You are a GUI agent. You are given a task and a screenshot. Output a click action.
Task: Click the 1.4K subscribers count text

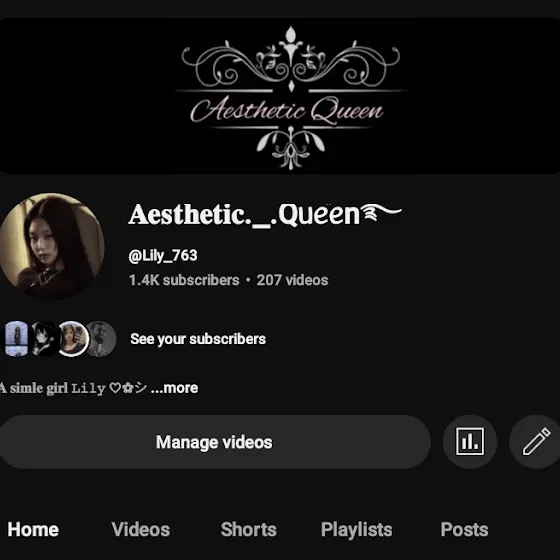tap(184, 280)
